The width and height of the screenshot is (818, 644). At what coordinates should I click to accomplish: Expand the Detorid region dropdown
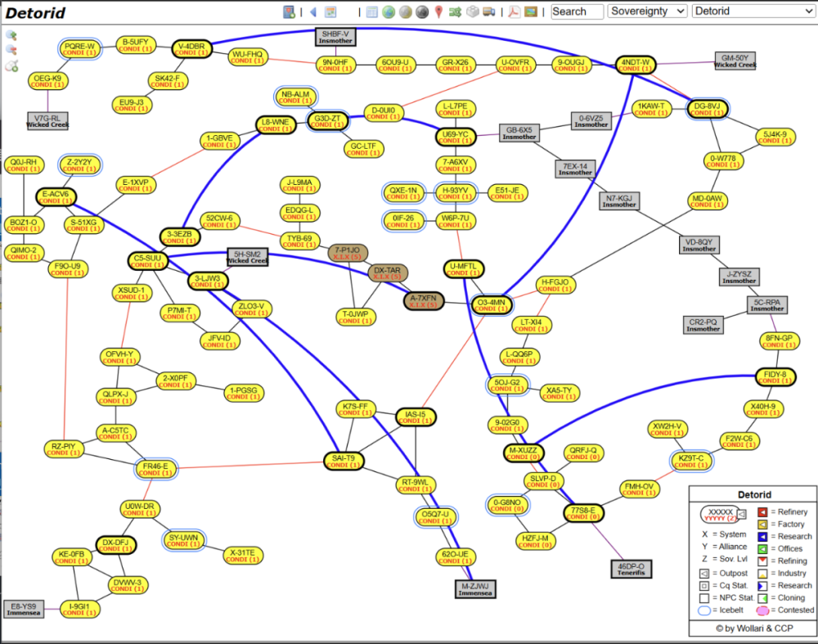click(x=753, y=11)
